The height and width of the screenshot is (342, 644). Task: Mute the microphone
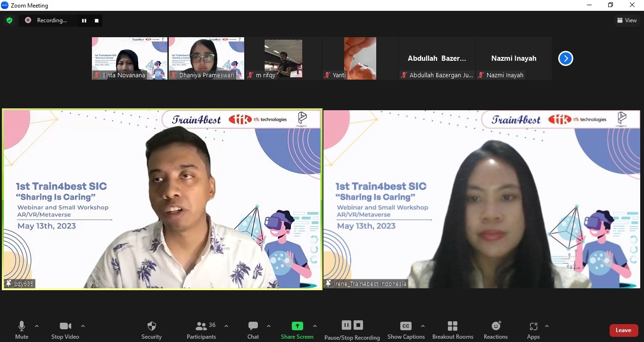pyautogui.click(x=22, y=326)
